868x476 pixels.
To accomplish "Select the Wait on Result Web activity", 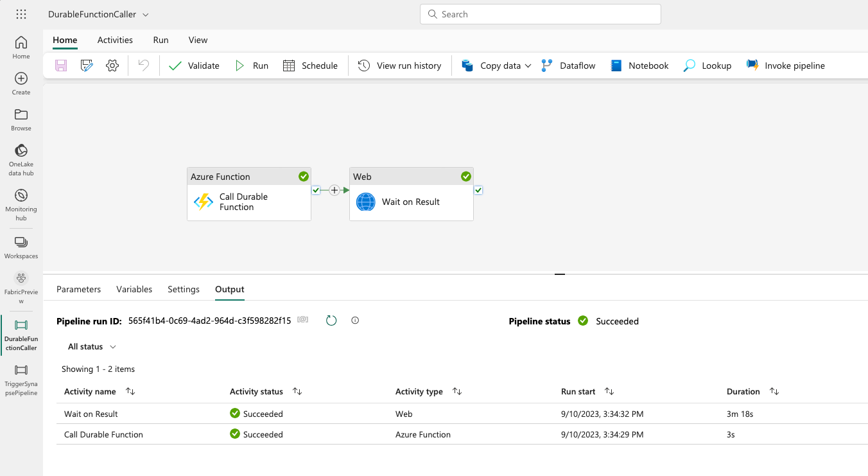I will coord(412,194).
